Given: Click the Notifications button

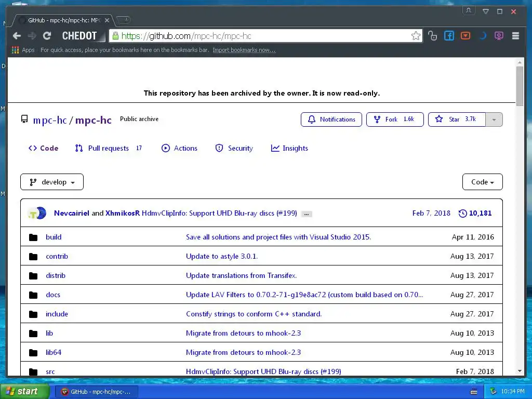Looking at the screenshot, I should 331,119.
